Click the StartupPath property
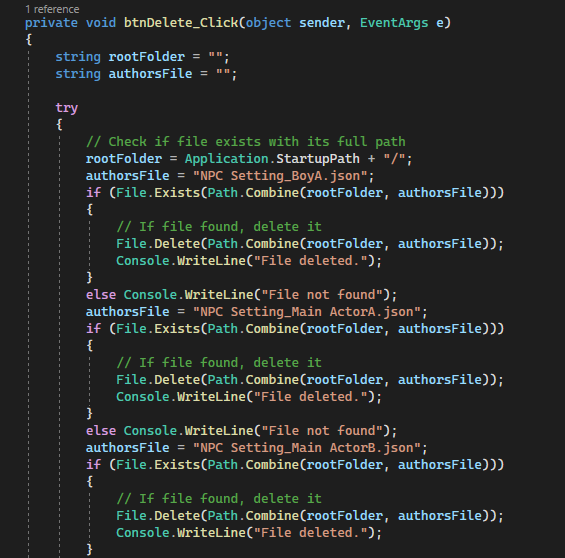Image resolution: width=565 pixels, height=558 pixels. point(318,159)
